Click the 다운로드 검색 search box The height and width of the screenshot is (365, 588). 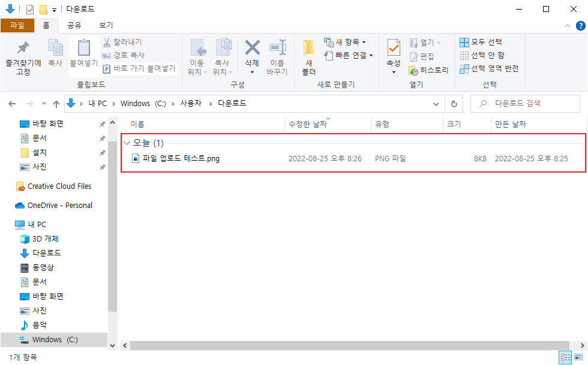[525, 104]
